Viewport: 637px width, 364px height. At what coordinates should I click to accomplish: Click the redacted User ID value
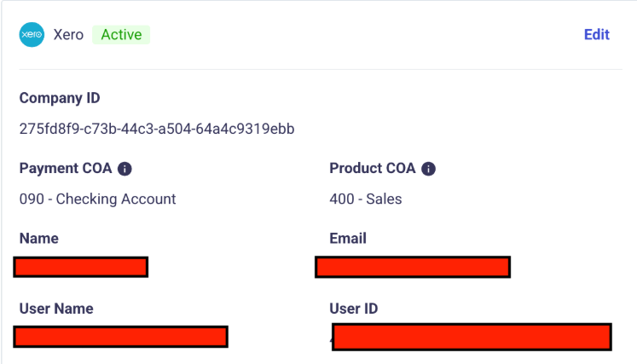[x=472, y=337]
